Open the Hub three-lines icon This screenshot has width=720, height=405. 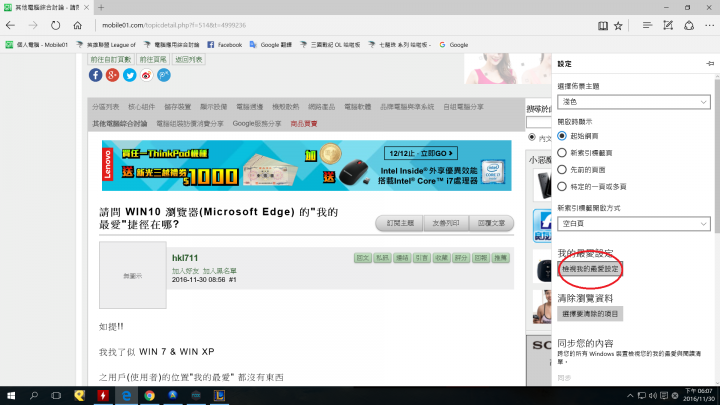[x=647, y=26]
